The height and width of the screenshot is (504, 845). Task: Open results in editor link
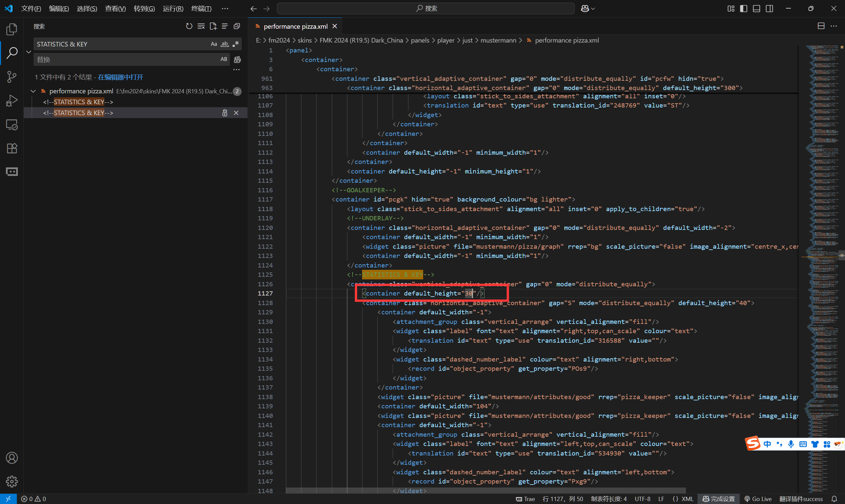[120, 77]
